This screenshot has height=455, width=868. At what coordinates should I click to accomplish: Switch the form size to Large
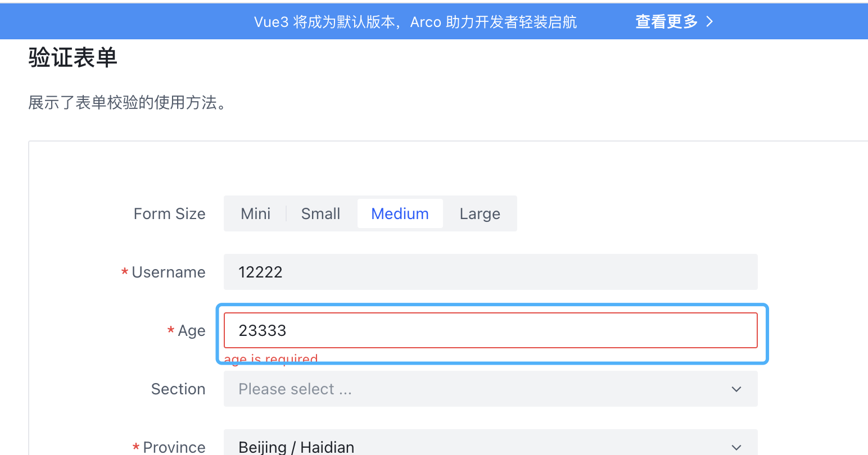tap(480, 213)
